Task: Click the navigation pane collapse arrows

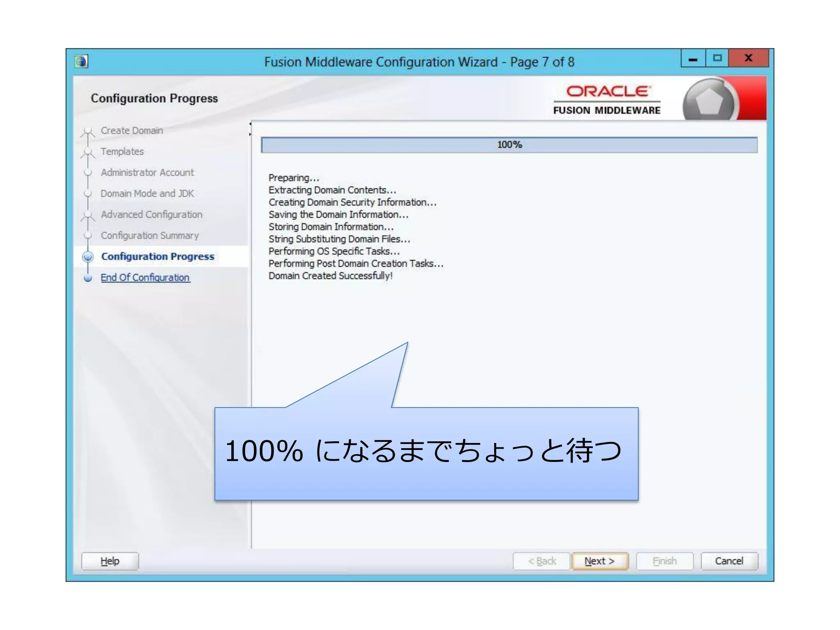Action: click(250, 129)
